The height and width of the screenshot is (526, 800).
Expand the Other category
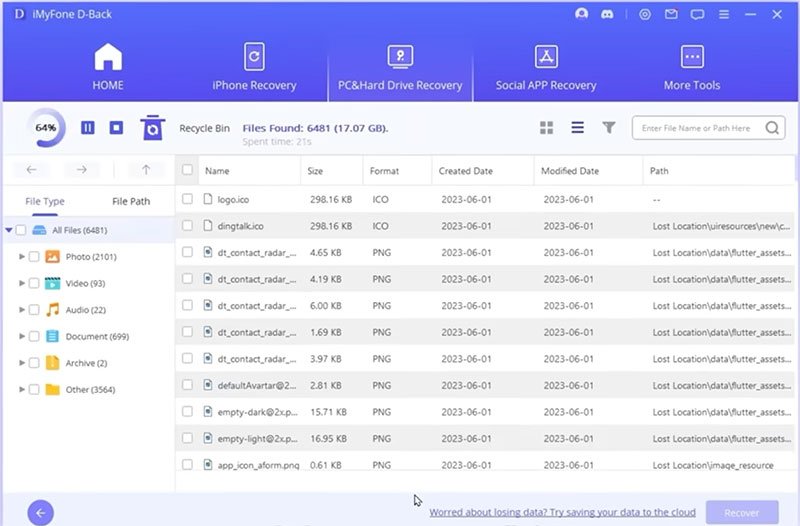click(x=21, y=389)
